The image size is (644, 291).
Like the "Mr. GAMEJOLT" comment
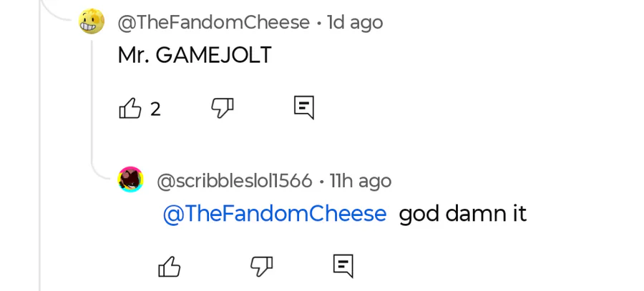pos(130,109)
